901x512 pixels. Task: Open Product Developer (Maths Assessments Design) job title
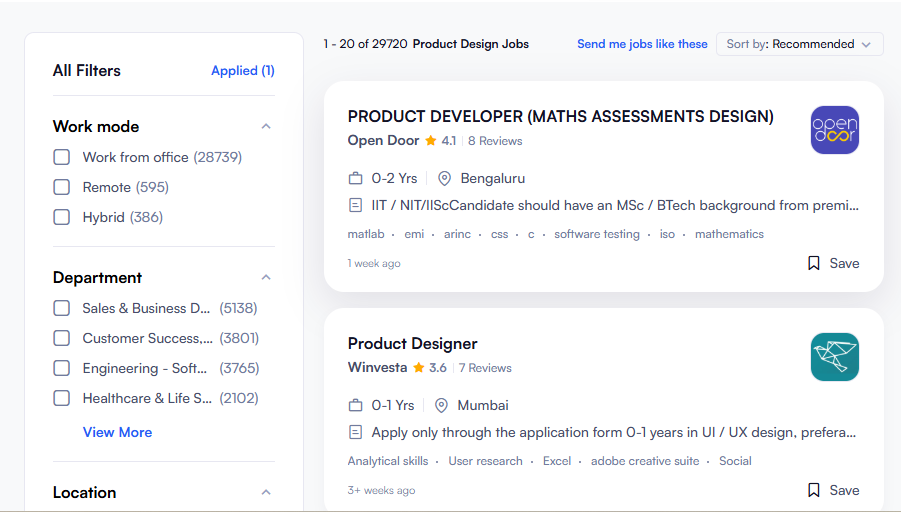click(x=560, y=117)
